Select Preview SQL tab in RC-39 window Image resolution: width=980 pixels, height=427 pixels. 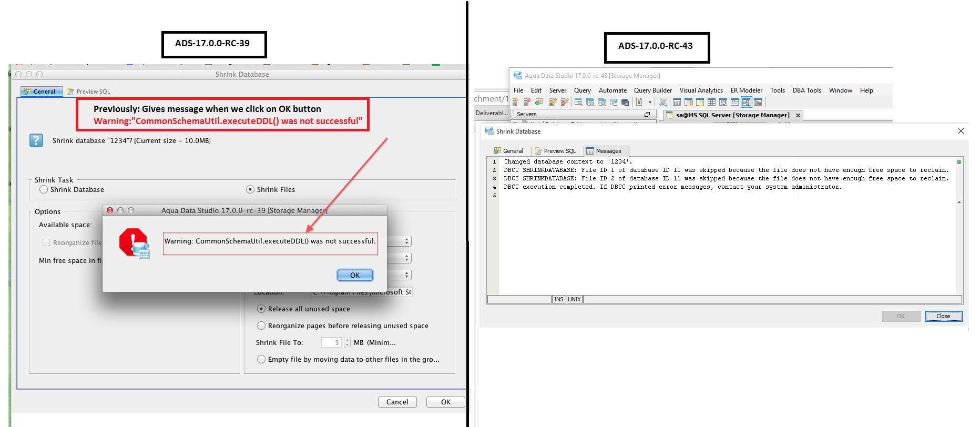pyautogui.click(x=89, y=91)
